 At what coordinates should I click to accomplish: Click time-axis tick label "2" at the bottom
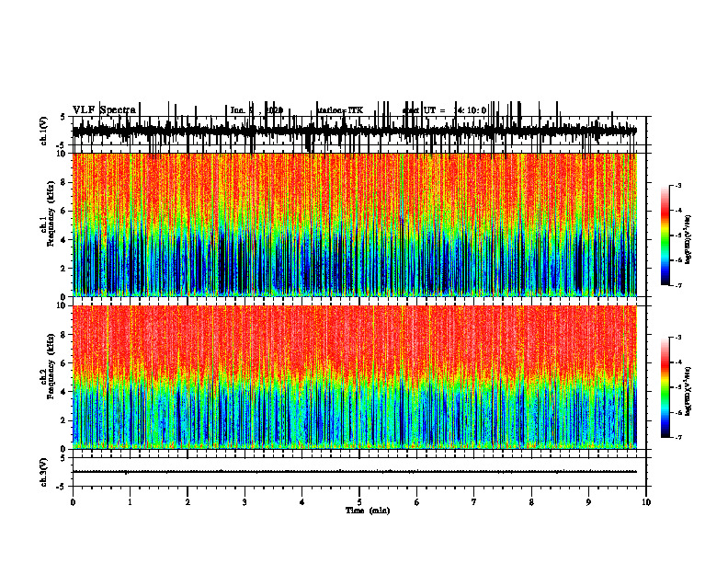188,502
